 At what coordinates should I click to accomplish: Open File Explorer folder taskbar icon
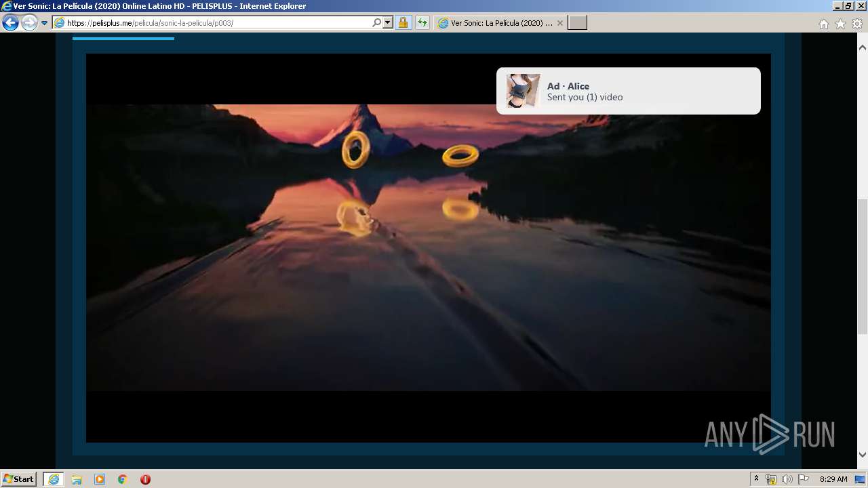click(77, 479)
